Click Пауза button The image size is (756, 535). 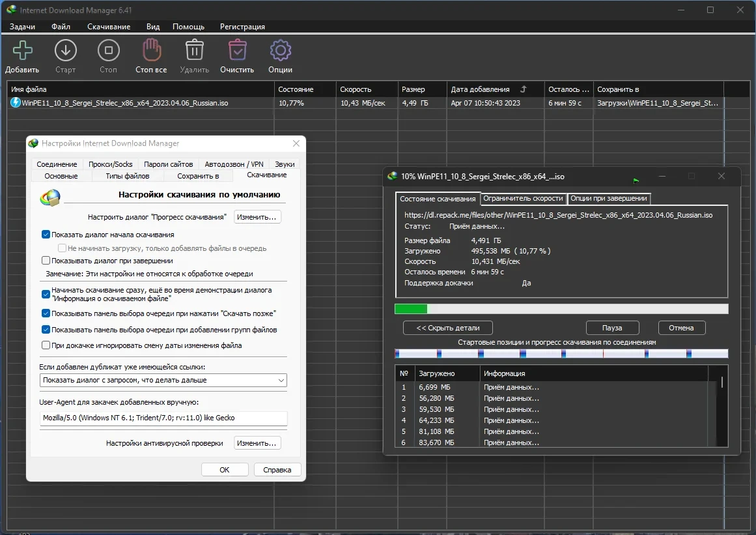[x=612, y=328]
